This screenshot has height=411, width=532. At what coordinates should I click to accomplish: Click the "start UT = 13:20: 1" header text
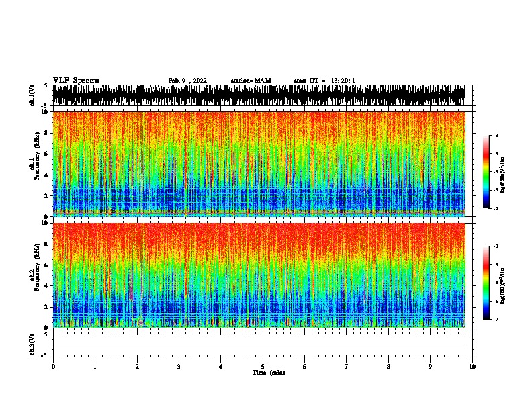coord(324,81)
